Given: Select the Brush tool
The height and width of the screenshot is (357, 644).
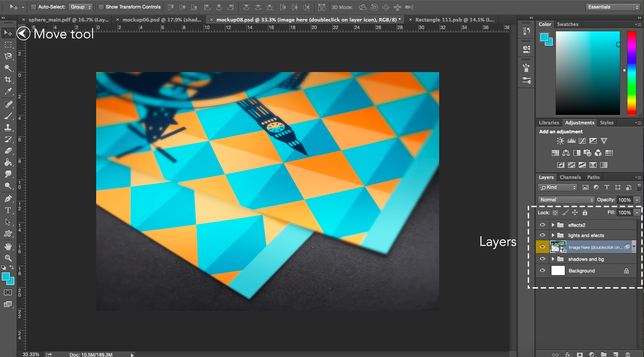Looking at the screenshot, I should tap(8, 116).
